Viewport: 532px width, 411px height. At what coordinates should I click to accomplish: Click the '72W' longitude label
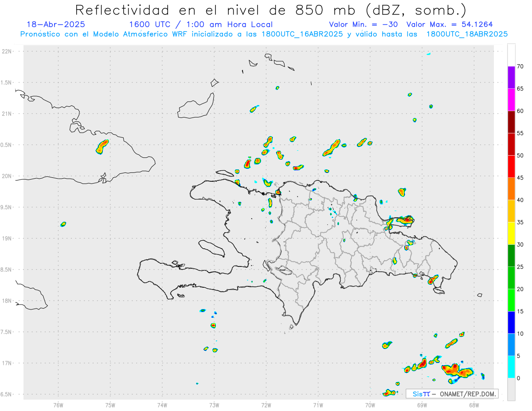click(x=266, y=404)
